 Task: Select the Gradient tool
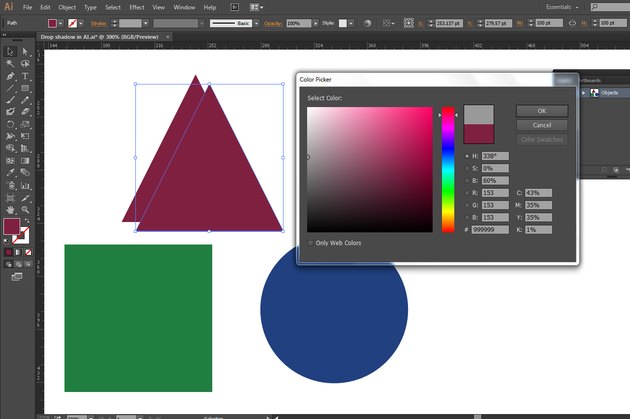pyautogui.click(x=25, y=161)
